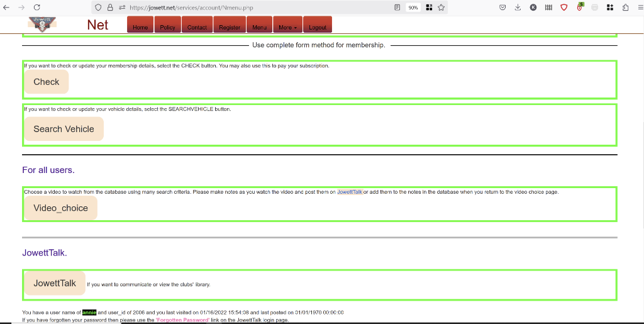The height and width of the screenshot is (324, 644).
Task: Bookmark this page with the star
Action: click(x=441, y=8)
